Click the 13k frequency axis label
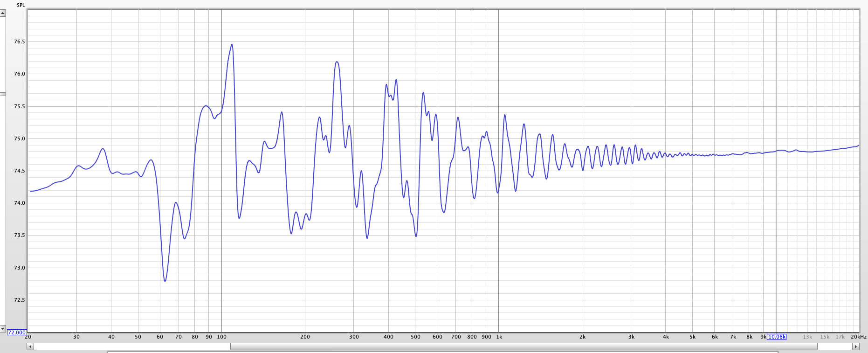This screenshot has height=353, width=868. pos(807,337)
